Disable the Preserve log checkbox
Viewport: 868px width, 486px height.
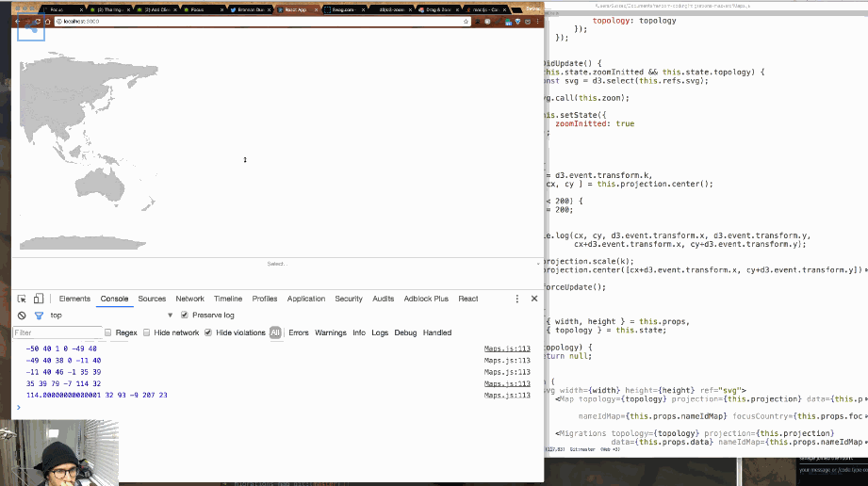(x=185, y=315)
